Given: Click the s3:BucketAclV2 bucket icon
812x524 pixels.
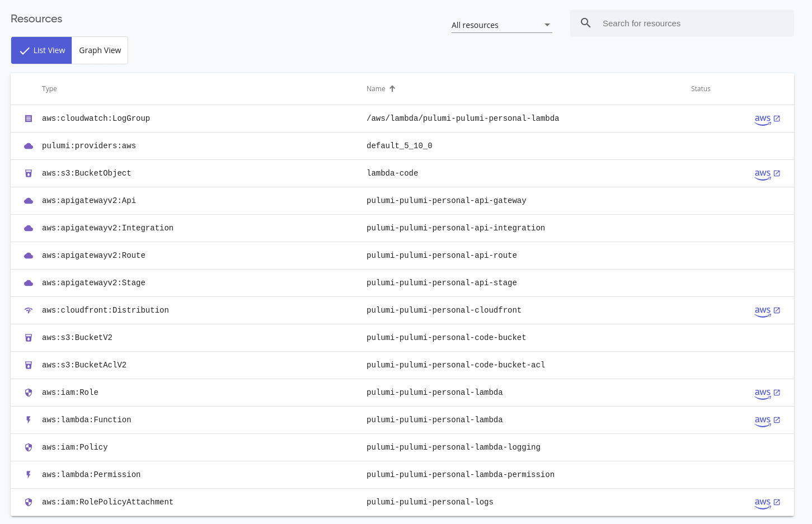Looking at the screenshot, I should tap(29, 365).
